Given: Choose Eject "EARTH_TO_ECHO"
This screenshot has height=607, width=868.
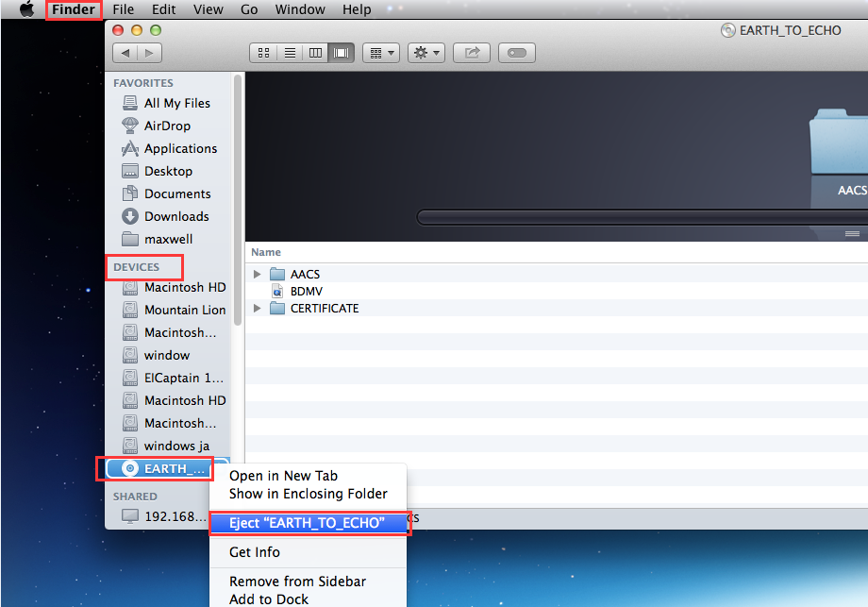Looking at the screenshot, I should [x=308, y=523].
